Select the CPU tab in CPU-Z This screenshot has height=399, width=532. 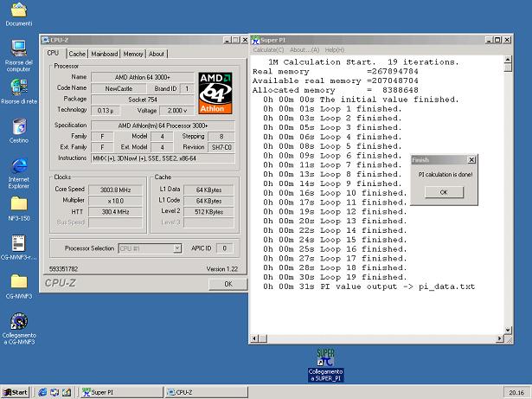(x=53, y=54)
